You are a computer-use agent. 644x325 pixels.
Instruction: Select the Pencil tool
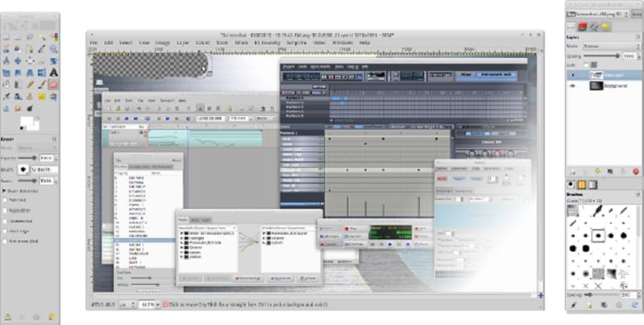coord(30,85)
